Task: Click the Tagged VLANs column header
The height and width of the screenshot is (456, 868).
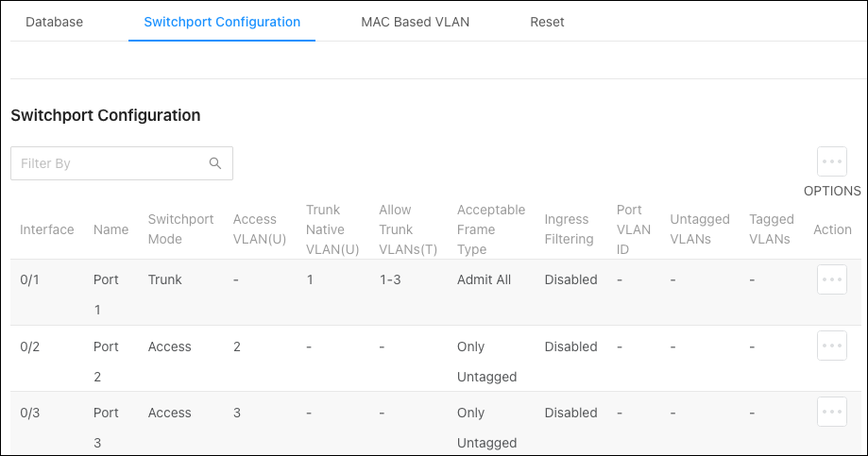Action: 772,229
